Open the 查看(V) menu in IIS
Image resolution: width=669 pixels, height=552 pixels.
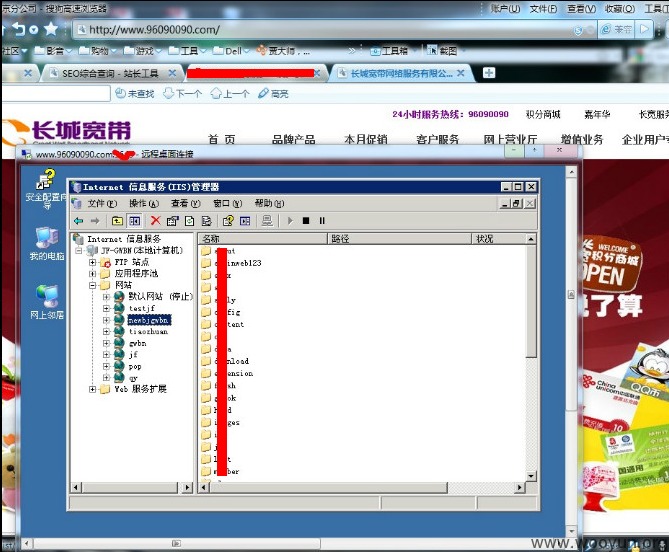pos(185,203)
